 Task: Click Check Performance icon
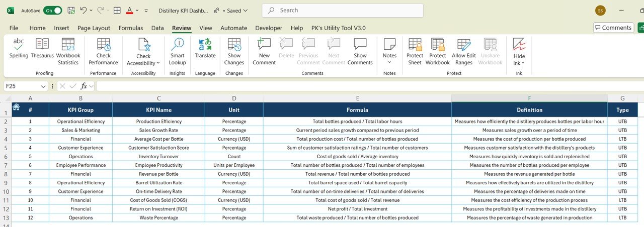[103, 44]
